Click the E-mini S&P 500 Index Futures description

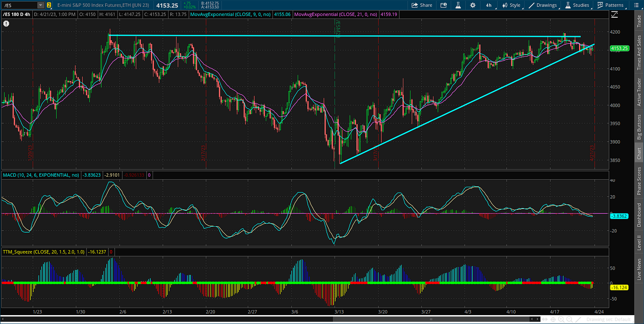[104, 5]
